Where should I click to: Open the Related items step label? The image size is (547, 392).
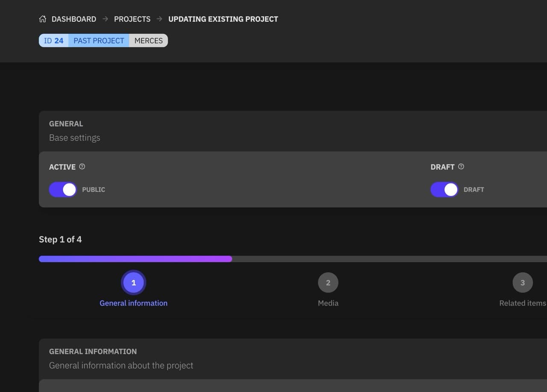[x=522, y=303]
